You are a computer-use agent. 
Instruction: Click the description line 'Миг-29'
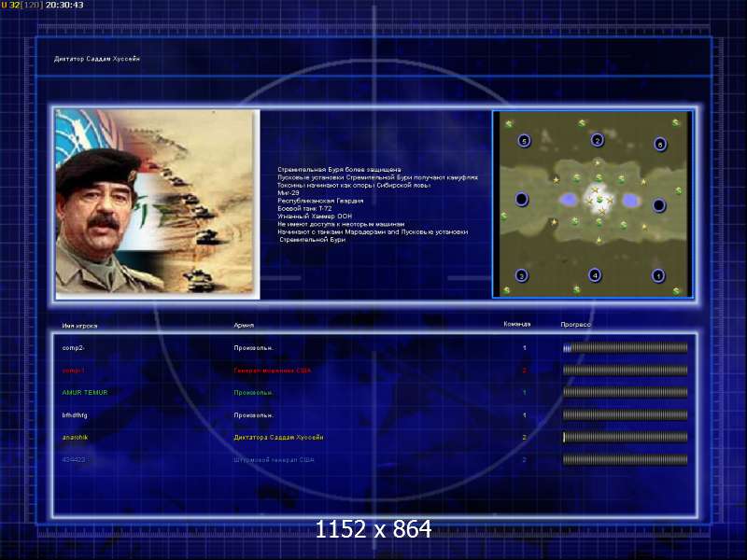[x=289, y=193]
